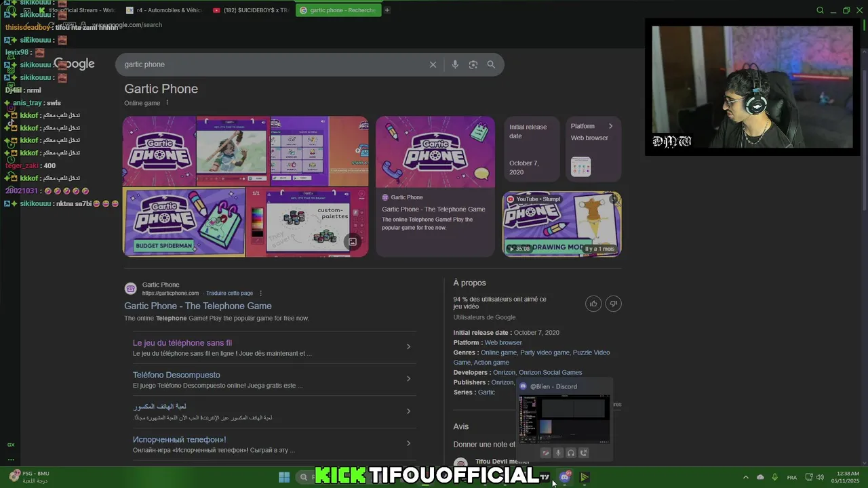Show hidden system tray icons chevron
868x488 pixels.
[x=746, y=477]
